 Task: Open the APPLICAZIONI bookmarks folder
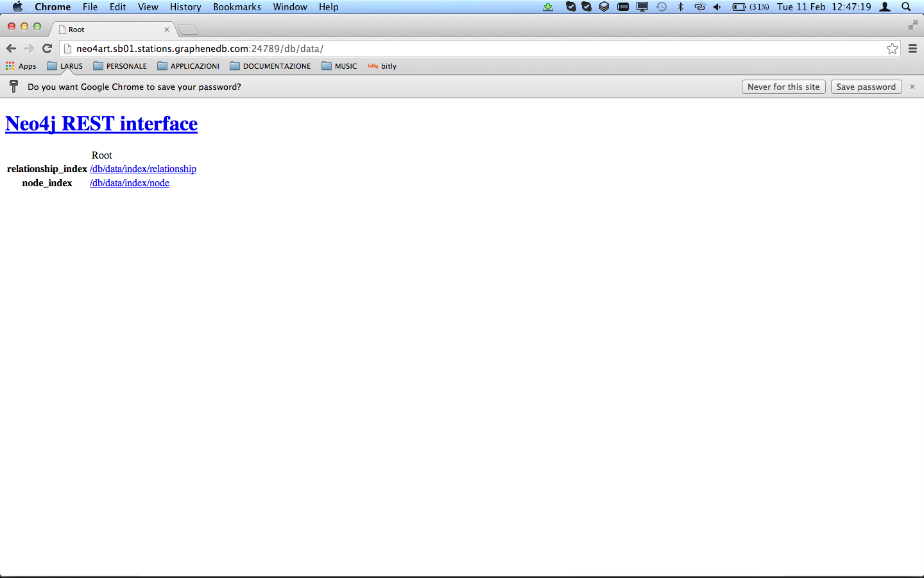point(188,66)
